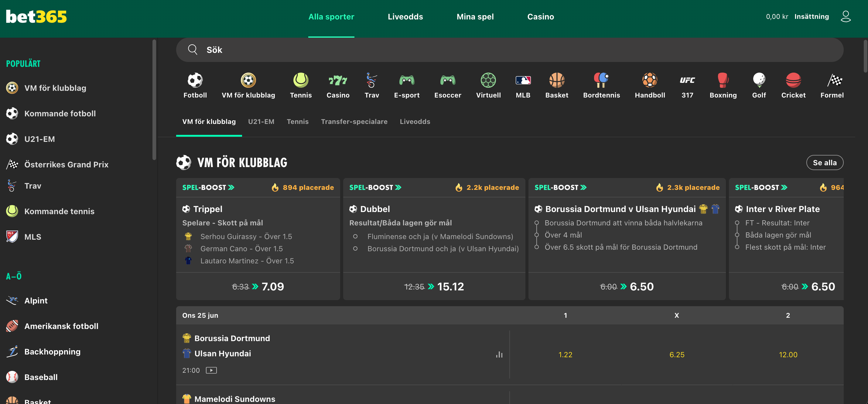Open the E-sport controller icon
Screen dimensions: 868x404
point(406,80)
